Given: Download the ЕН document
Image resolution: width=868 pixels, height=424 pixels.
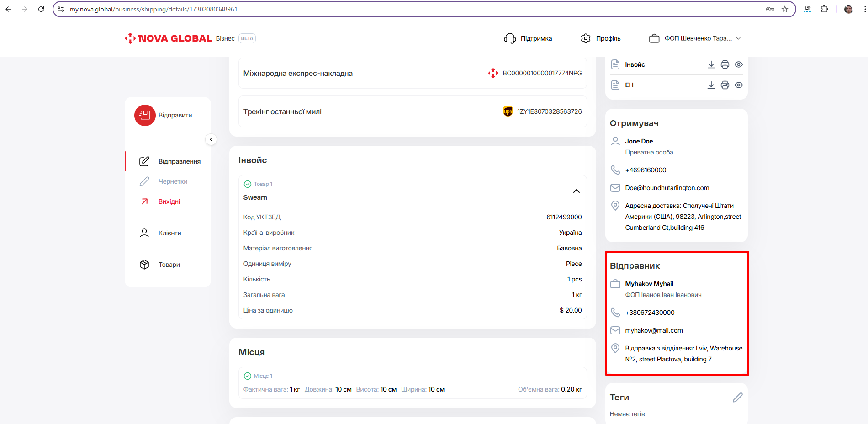Looking at the screenshot, I should tap(711, 85).
